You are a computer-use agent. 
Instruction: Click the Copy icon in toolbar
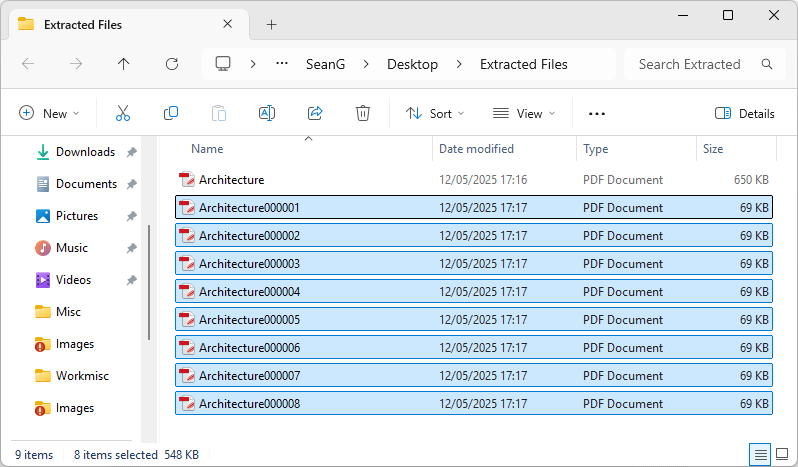(x=170, y=113)
